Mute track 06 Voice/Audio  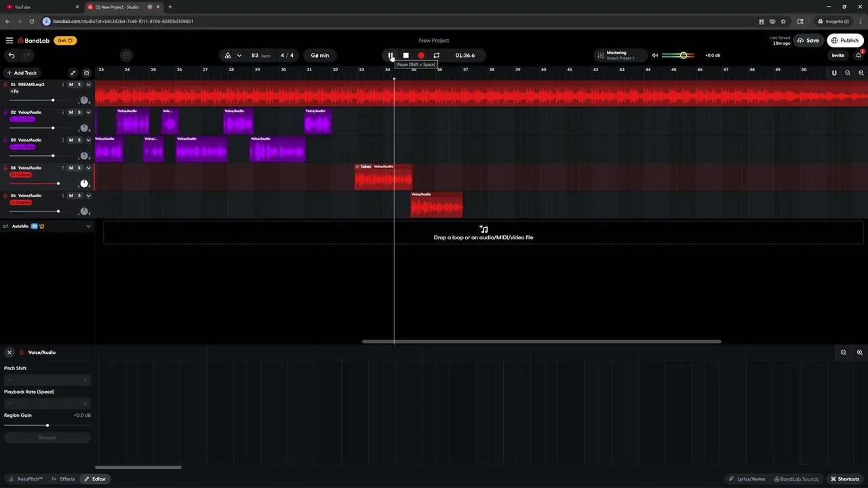71,196
